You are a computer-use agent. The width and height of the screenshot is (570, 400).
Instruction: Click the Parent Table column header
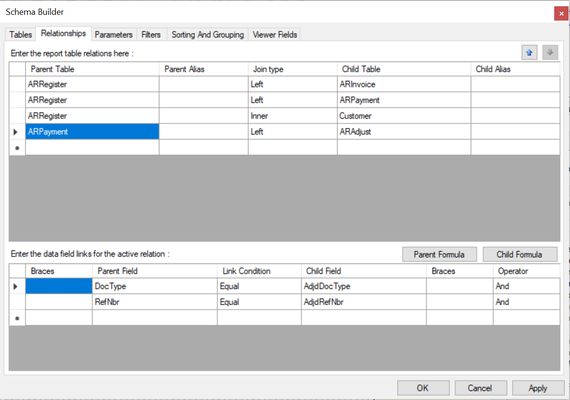92,69
